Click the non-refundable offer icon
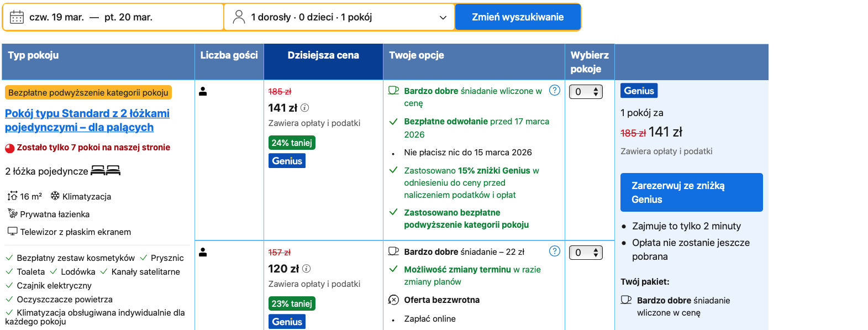Screen dimensions: 868x330 click(x=393, y=300)
